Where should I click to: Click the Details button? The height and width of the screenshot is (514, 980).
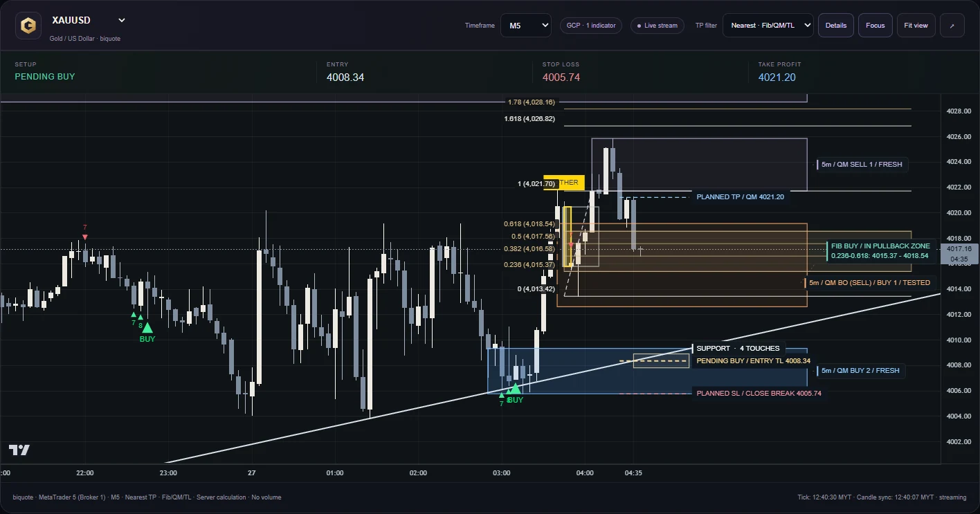coord(836,26)
